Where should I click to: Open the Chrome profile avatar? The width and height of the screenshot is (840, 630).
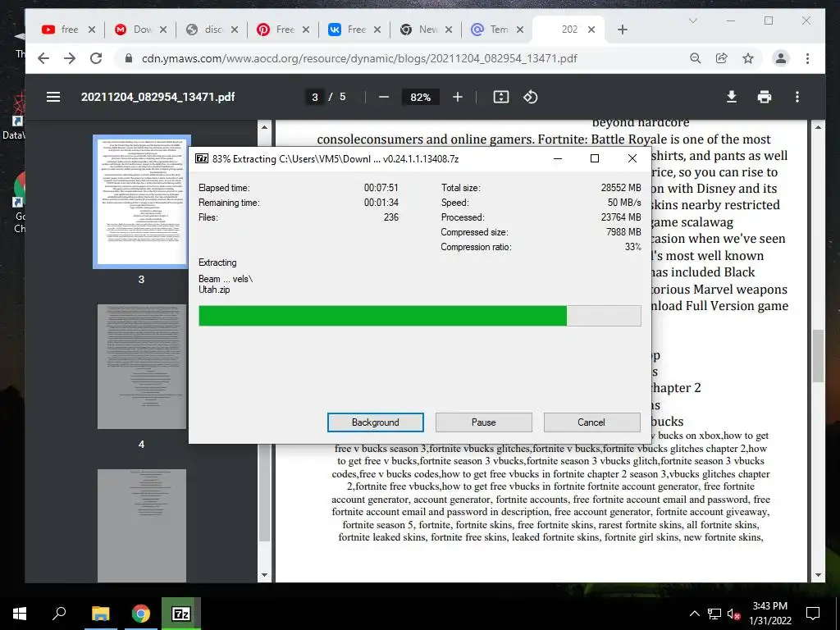coord(781,58)
